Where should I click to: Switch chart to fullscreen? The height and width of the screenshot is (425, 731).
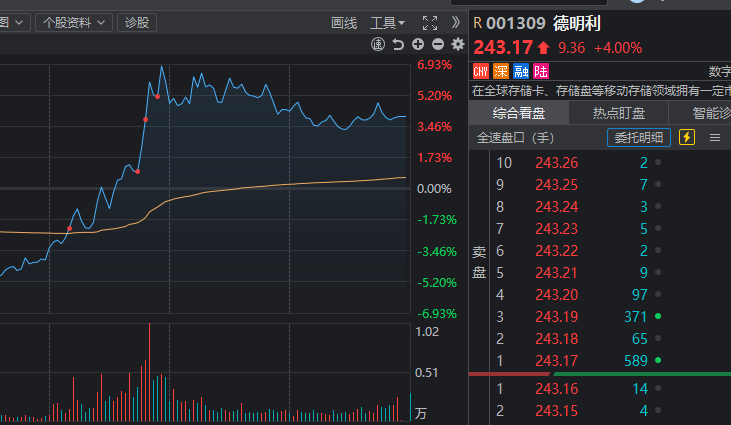(430, 23)
